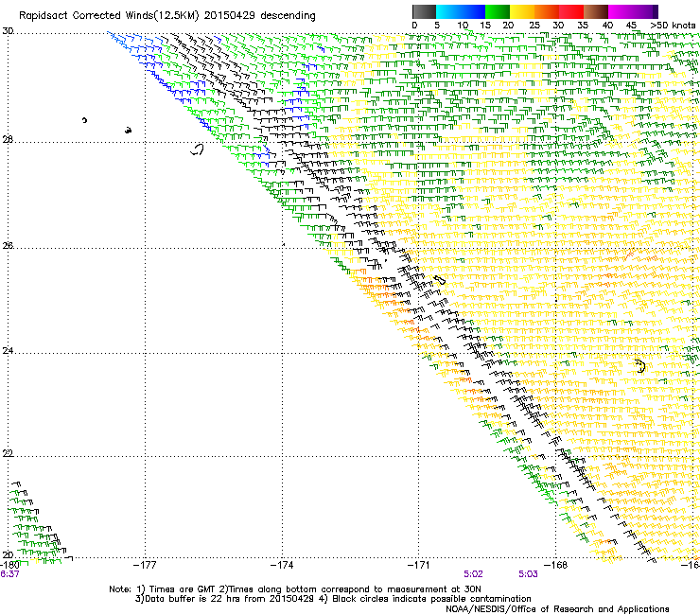Click the orange 25-30 knots legend swatch

click(547, 11)
